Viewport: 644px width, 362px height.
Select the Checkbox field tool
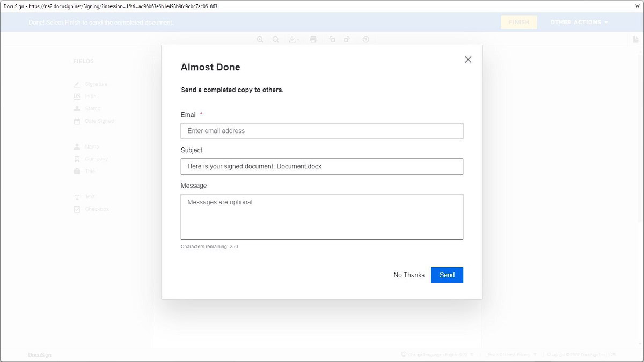pos(97,209)
